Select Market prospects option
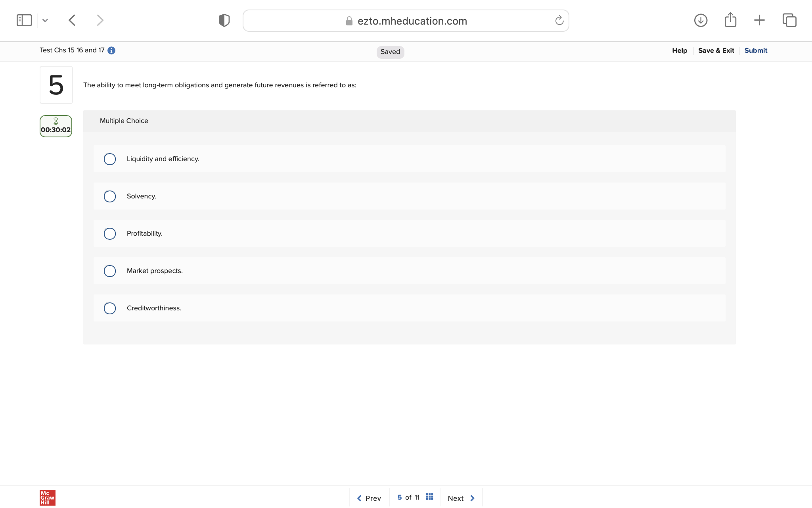 110,271
